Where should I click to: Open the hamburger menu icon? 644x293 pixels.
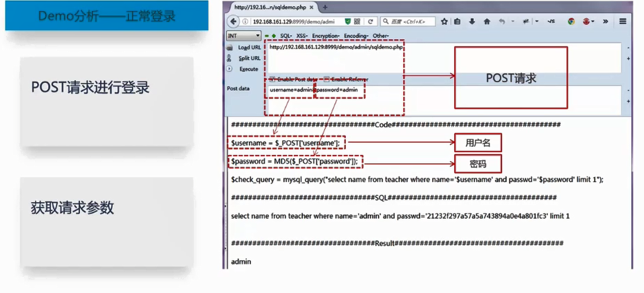click(x=623, y=21)
